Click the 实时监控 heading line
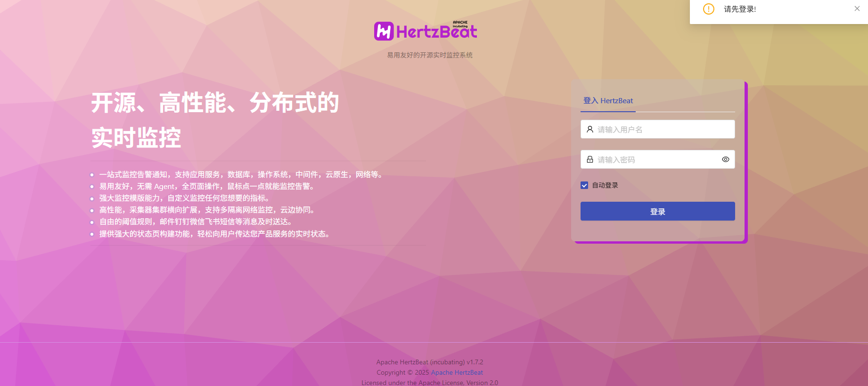 [x=136, y=138]
